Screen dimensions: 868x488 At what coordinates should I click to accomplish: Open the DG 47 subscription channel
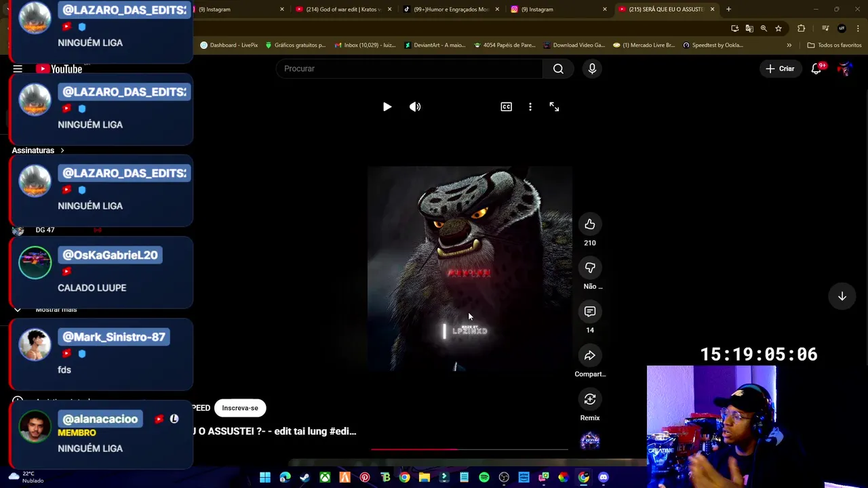pos(45,230)
